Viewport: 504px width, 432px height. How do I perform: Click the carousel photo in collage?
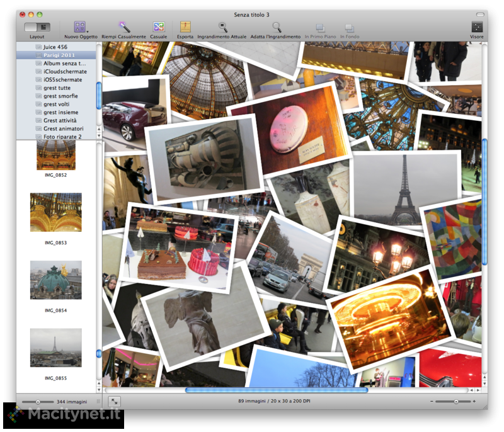coord(391,319)
